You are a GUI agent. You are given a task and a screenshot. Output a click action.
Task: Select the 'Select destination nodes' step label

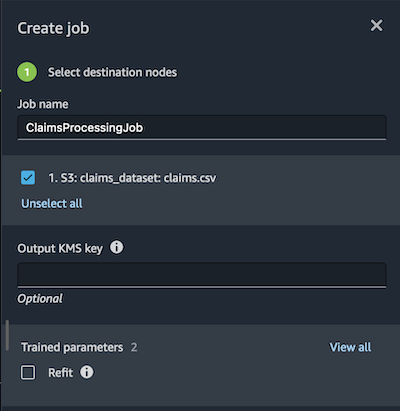(112, 72)
